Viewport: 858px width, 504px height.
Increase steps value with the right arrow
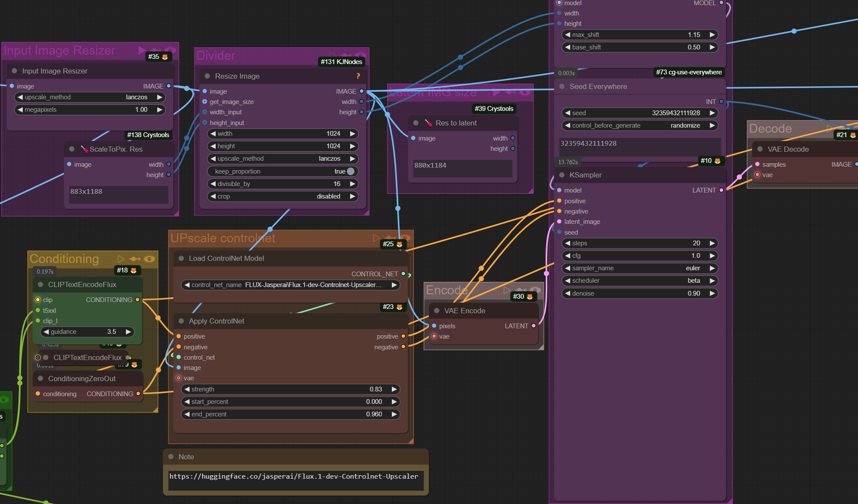[x=712, y=243]
